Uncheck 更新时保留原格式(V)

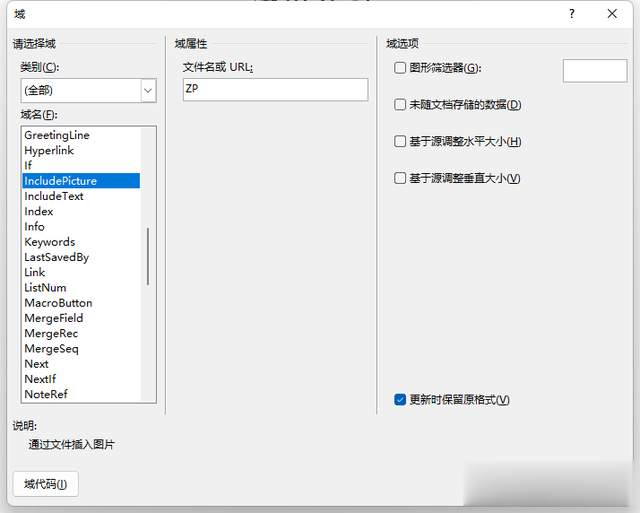click(x=400, y=400)
